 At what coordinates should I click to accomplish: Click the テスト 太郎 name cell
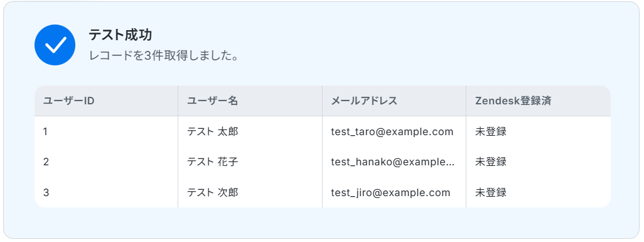[x=250, y=132]
